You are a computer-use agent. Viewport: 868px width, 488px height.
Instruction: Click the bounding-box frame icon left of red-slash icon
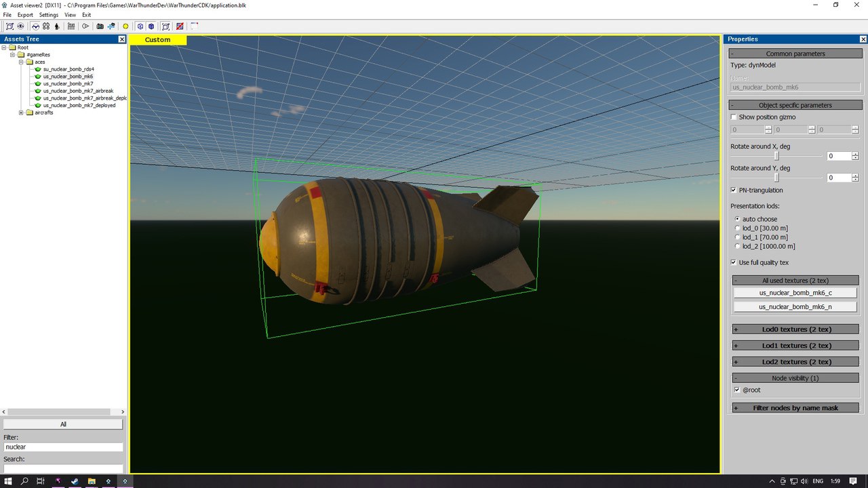(165, 26)
